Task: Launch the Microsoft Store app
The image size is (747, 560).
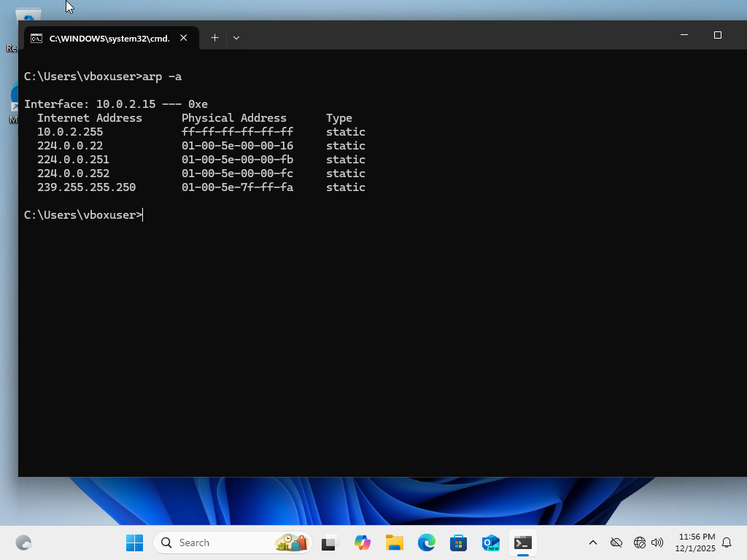Action: [458, 542]
